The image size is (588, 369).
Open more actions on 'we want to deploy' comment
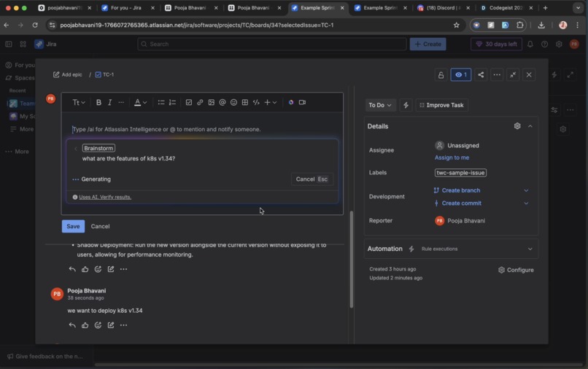tap(123, 325)
